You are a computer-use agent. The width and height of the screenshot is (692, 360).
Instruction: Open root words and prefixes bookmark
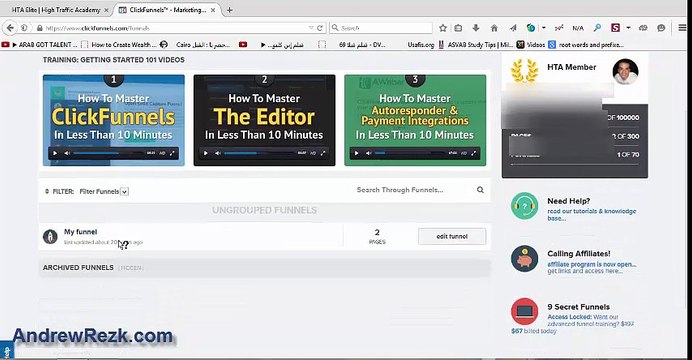[586, 45]
